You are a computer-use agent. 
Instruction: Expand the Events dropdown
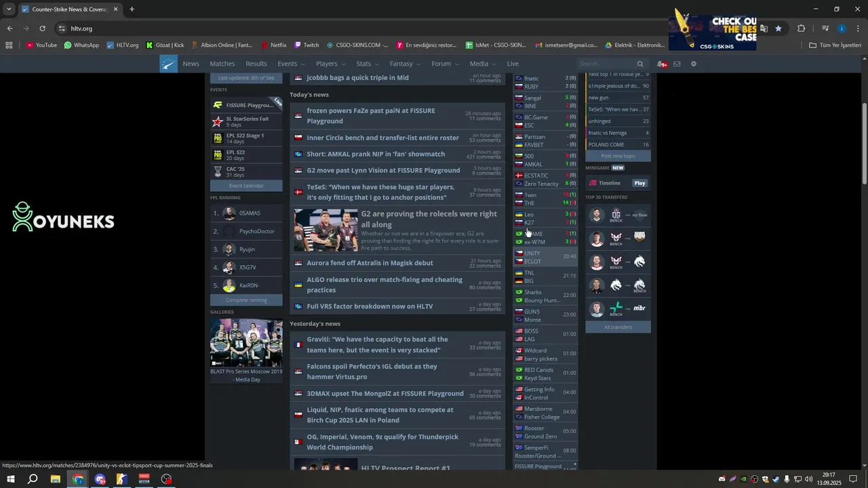(292, 64)
